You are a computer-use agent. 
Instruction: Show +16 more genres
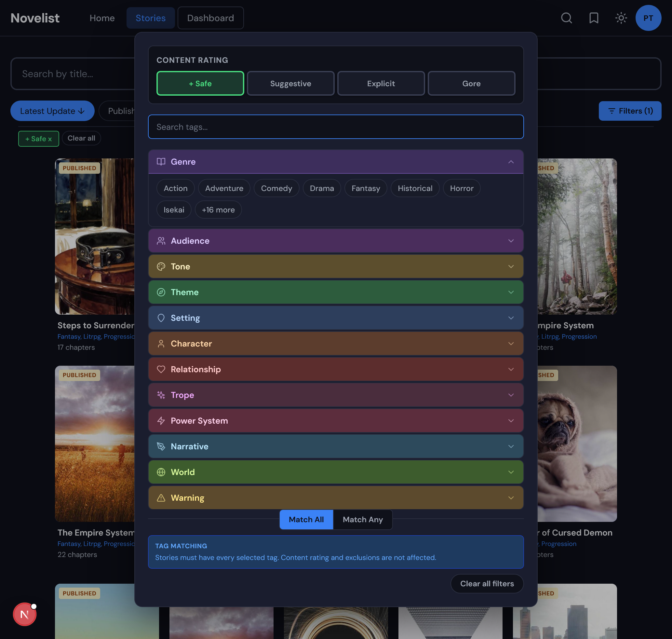point(218,210)
